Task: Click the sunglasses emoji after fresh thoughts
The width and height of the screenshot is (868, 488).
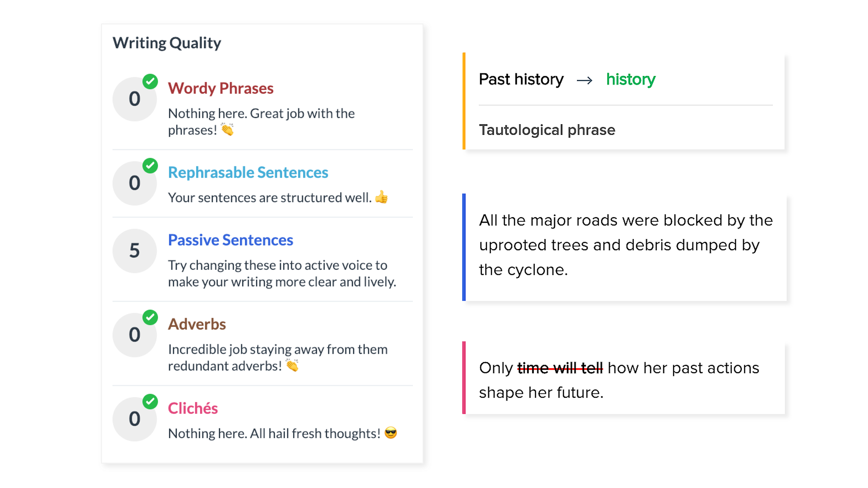Action: pyautogui.click(x=391, y=433)
